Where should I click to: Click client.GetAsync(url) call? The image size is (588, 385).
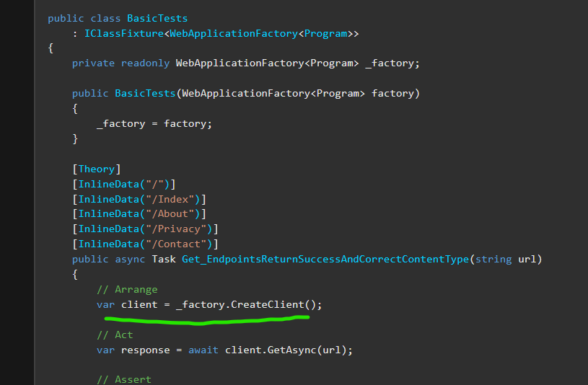[286, 350]
